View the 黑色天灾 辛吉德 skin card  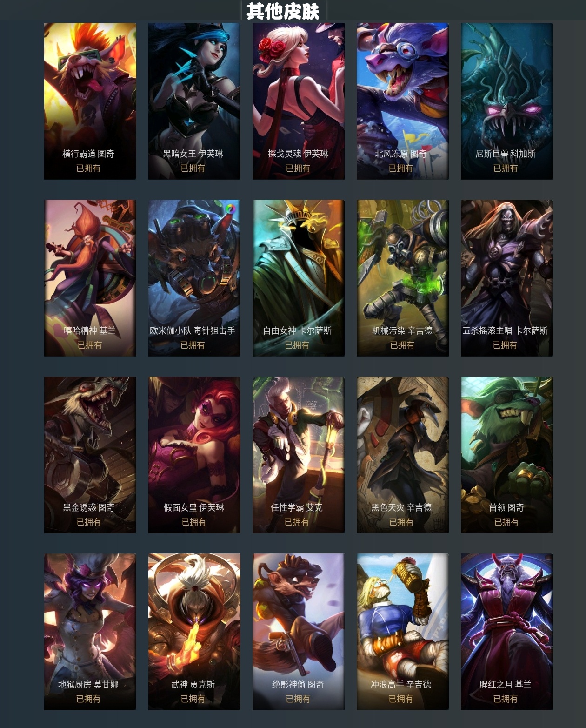pyautogui.click(x=403, y=455)
